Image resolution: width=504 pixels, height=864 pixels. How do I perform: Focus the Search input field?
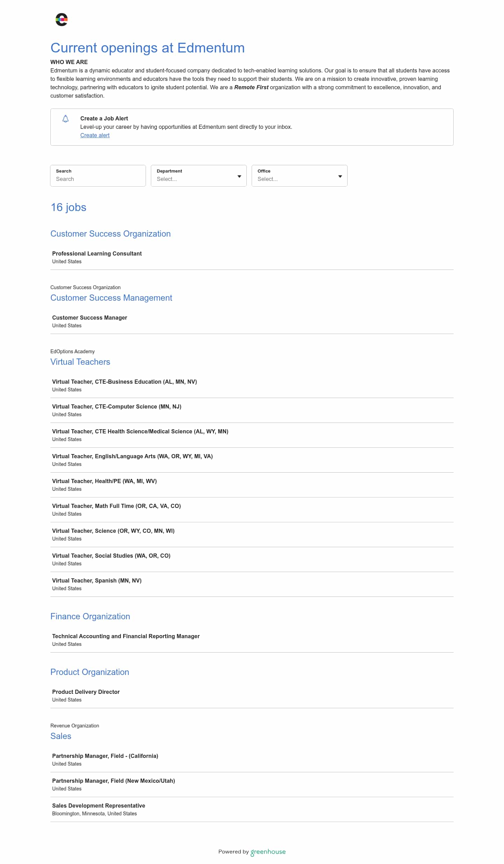coord(98,176)
